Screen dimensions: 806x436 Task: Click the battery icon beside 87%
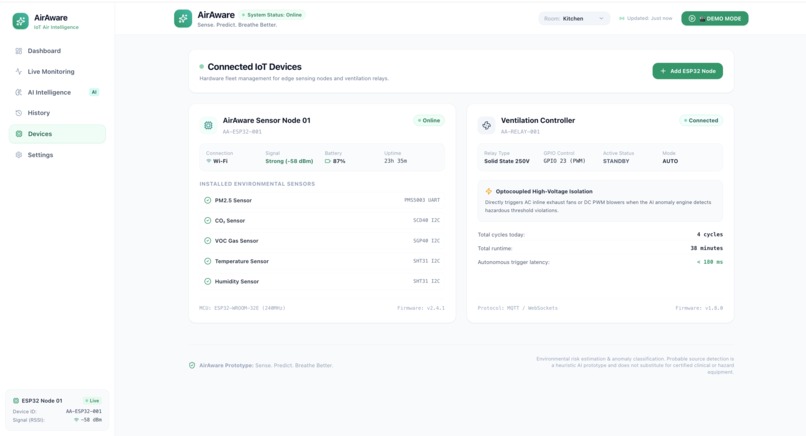pos(327,161)
